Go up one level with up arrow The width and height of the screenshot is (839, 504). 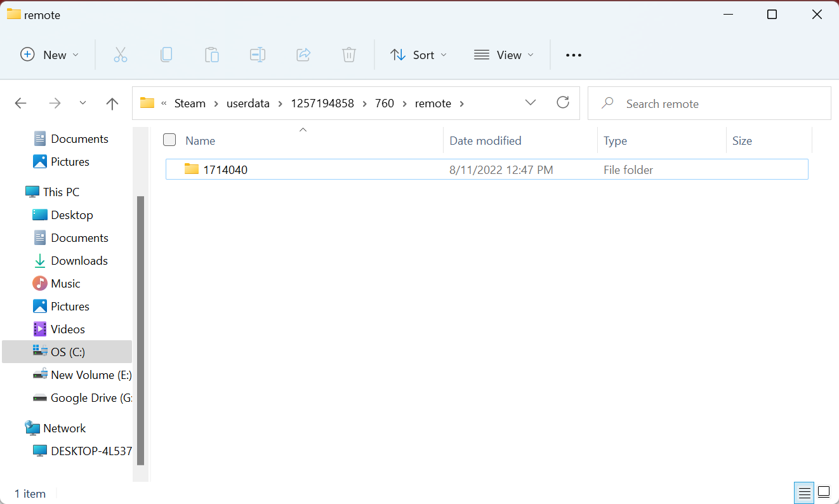coord(112,103)
